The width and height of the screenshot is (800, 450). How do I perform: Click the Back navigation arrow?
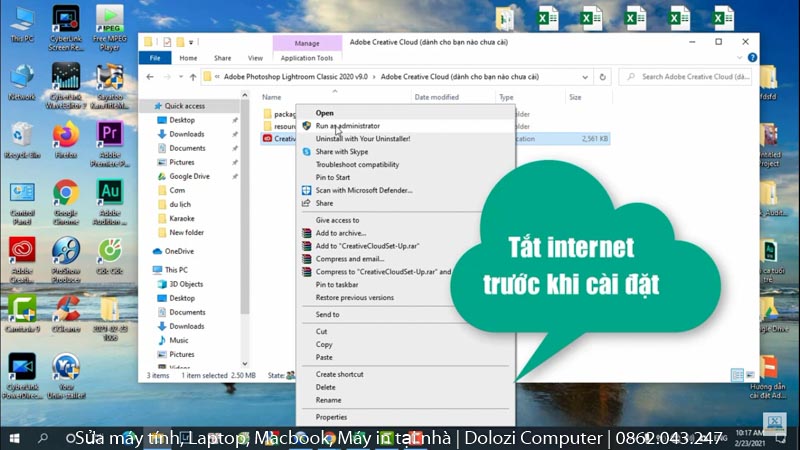coord(150,76)
